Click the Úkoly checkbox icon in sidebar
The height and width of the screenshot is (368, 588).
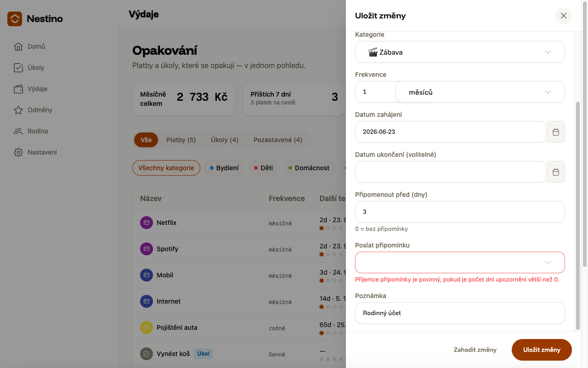[x=18, y=68]
